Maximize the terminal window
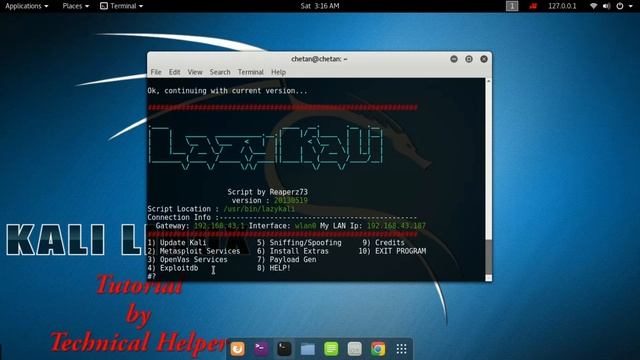640x360 pixels. pos(469,59)
